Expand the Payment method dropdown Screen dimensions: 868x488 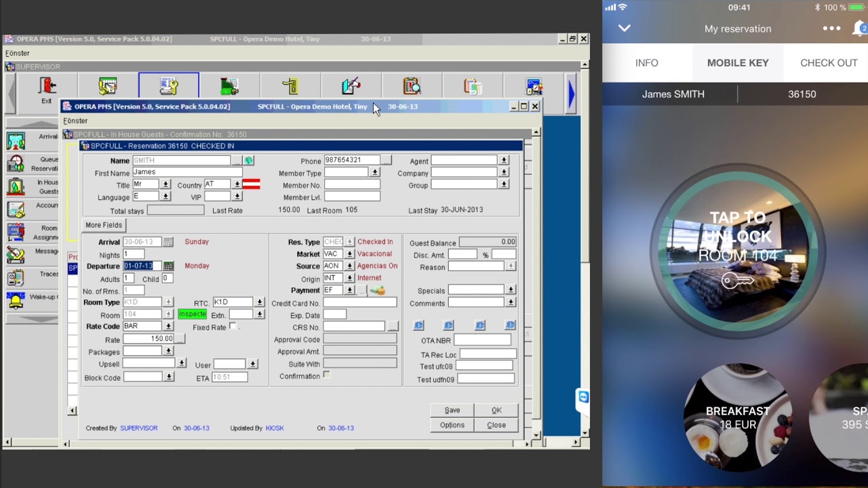(x=349, y=290)
